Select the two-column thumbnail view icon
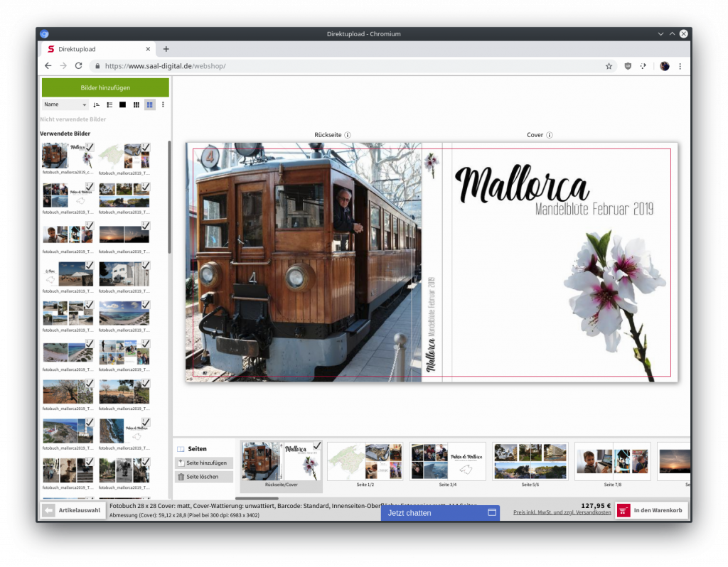 click(x=149, y=104)
